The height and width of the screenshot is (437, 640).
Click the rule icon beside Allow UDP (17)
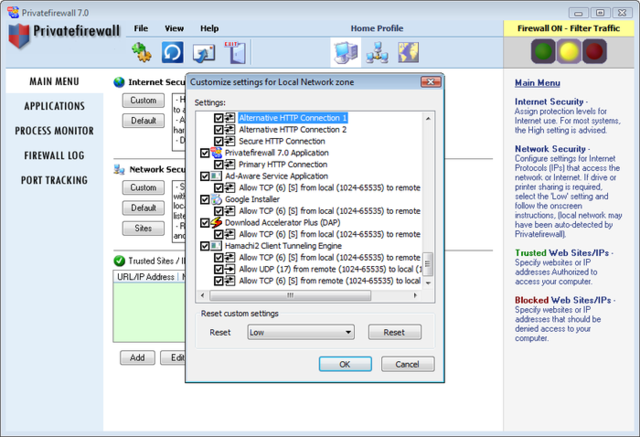click(x=230, y=269)
